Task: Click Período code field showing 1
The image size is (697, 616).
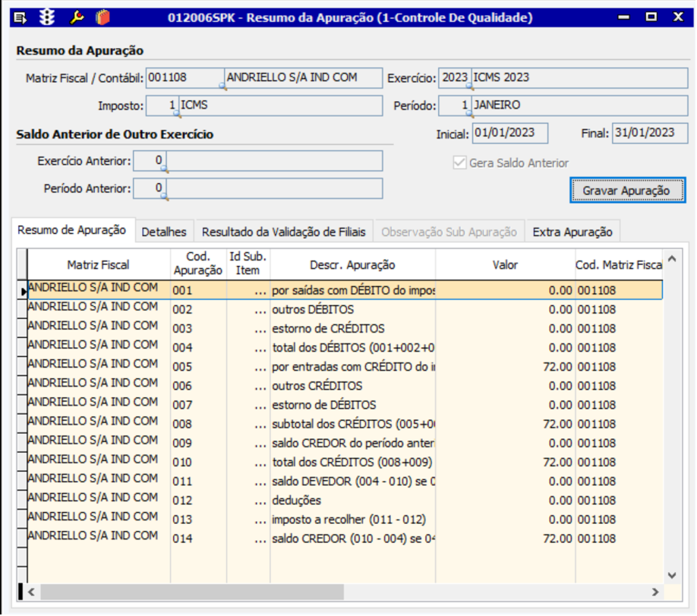Action: tap(454, 106)
